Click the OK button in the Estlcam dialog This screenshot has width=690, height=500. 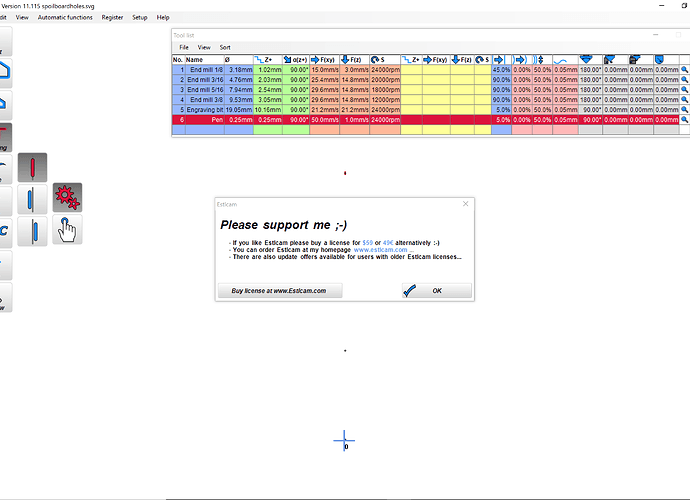(x=437, y=290)
